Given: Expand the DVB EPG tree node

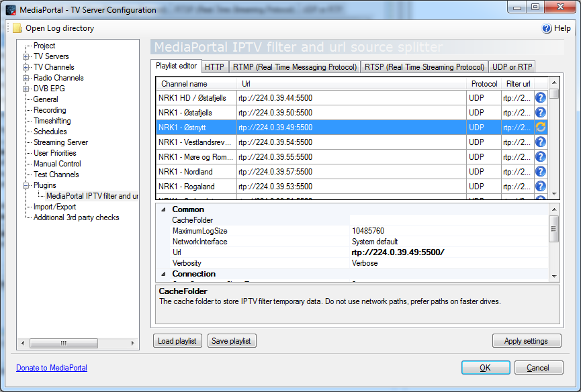Looking at the screenshot, I should pyautogui.click(x=26, y=89).
